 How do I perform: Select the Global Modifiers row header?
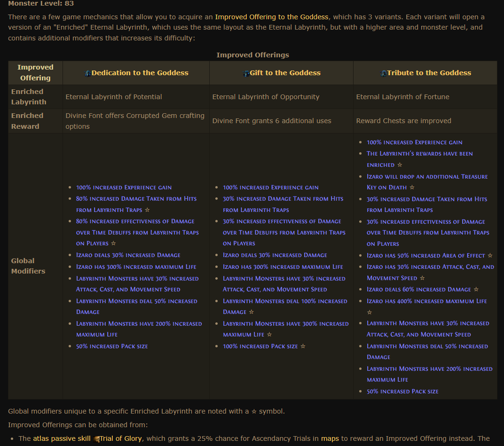(35, 266)
